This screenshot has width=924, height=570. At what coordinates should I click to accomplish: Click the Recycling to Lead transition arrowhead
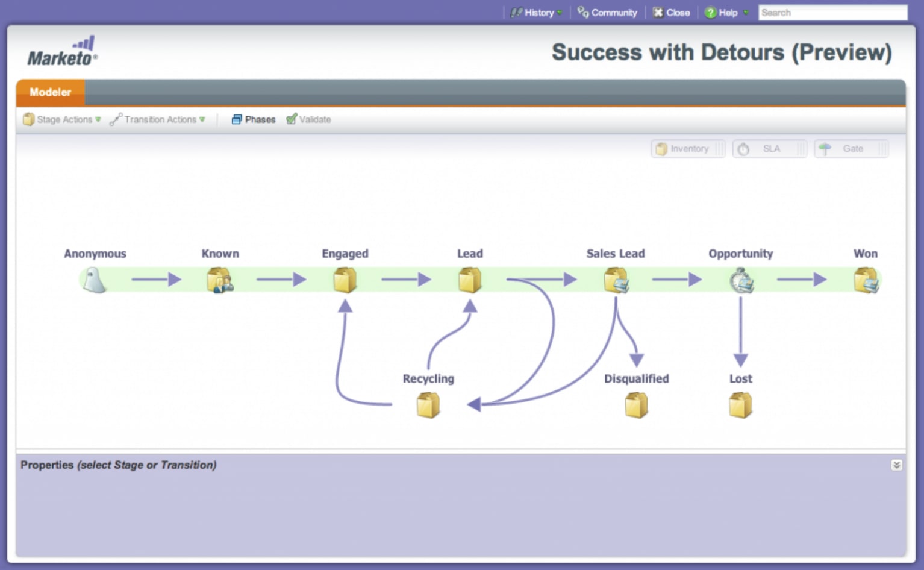[x=470, y=306]
